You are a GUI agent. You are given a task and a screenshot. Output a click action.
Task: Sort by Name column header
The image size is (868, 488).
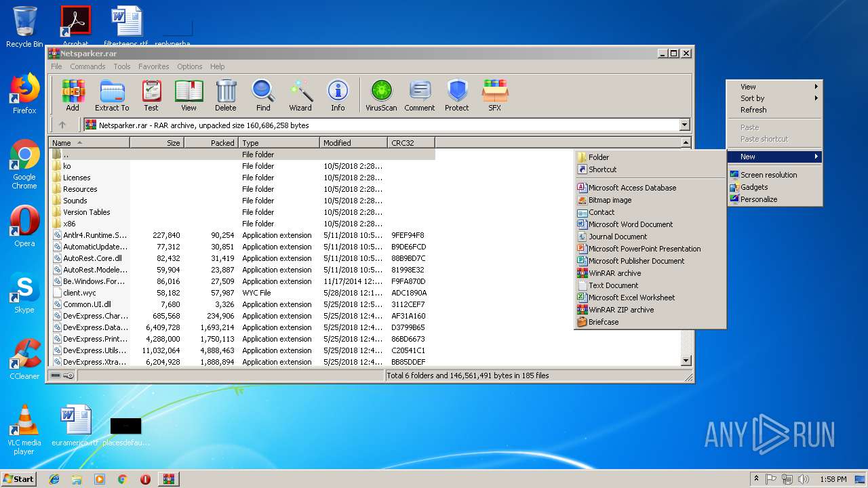(89, 143)
